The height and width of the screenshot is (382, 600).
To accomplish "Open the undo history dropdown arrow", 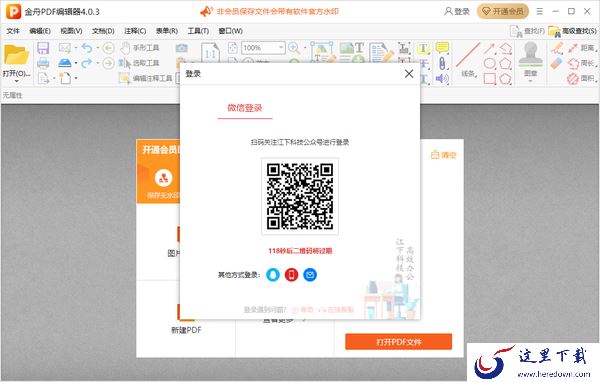I will (98, 48).
